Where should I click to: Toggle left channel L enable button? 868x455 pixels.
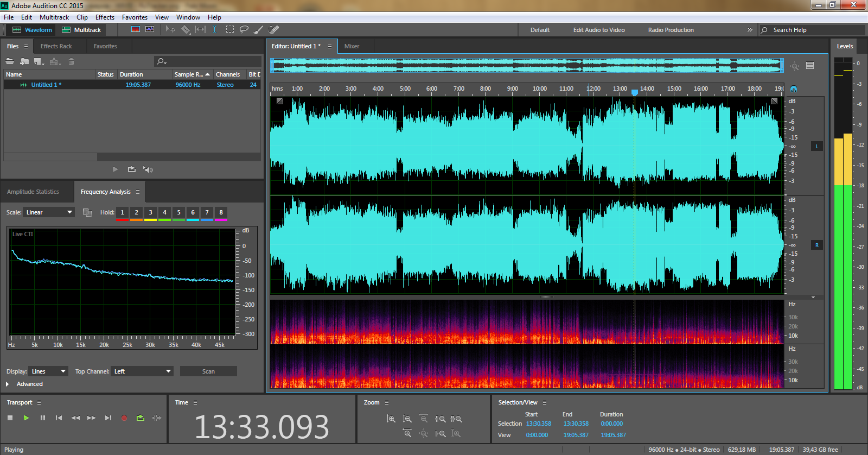(x=817, y=146)
